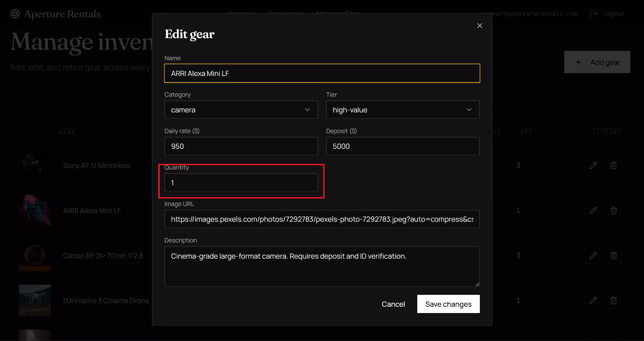Delete DJI Inspire 3 row trash icon

(613, 300)
